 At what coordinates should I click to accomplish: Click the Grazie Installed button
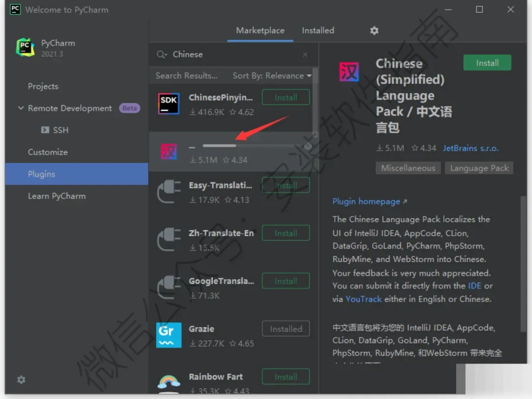(x=286, y=329)
